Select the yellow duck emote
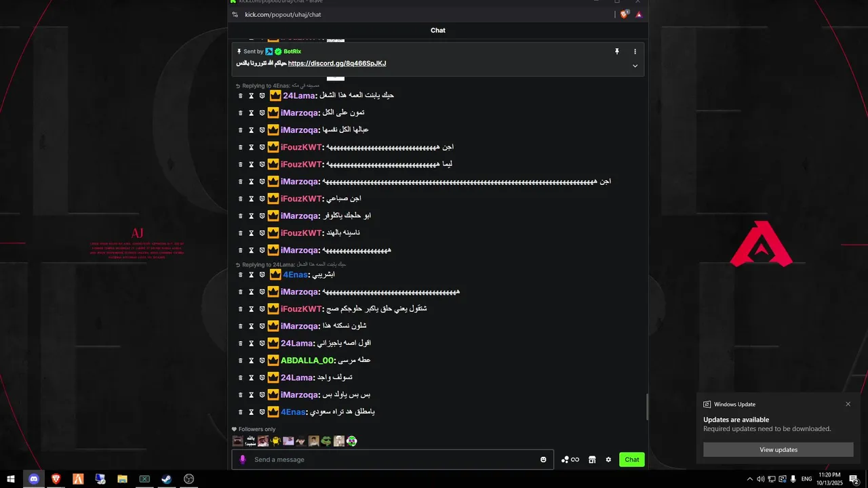Viewport: 868px width, 488px height. tap(276, 441)
